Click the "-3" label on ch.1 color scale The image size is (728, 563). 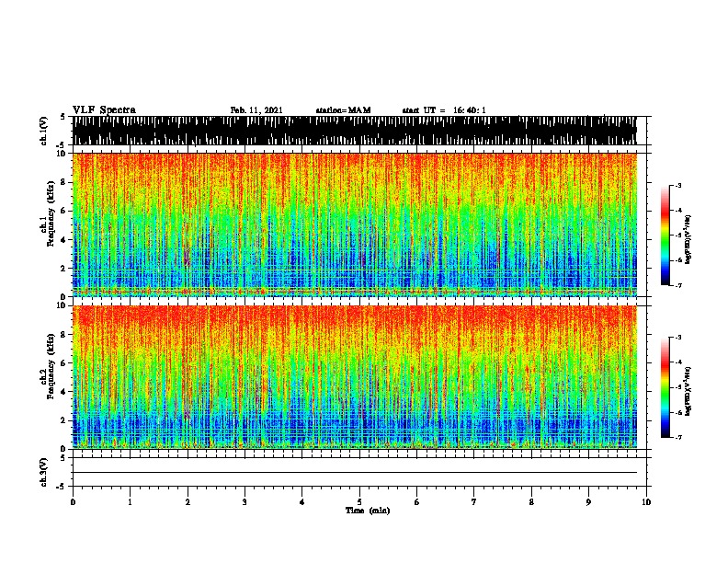pyautogui.click(x=677, y=185)
